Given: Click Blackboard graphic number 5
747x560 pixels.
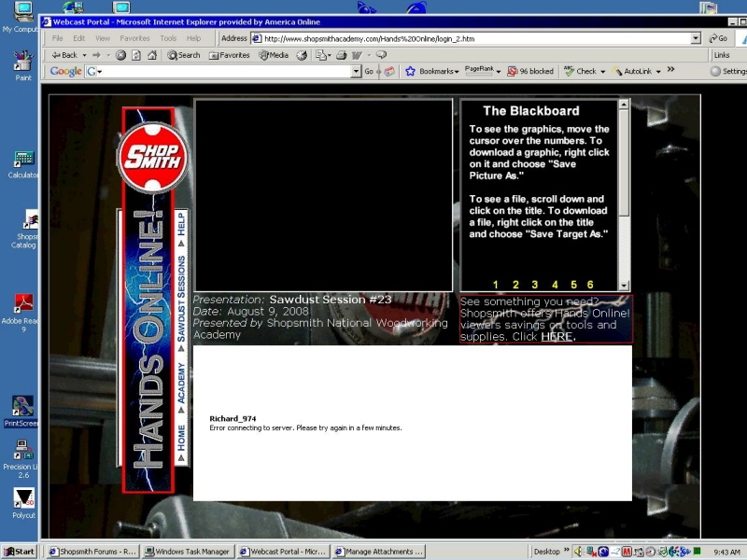Looking at the screenshot, I should (x=574, y=285).
